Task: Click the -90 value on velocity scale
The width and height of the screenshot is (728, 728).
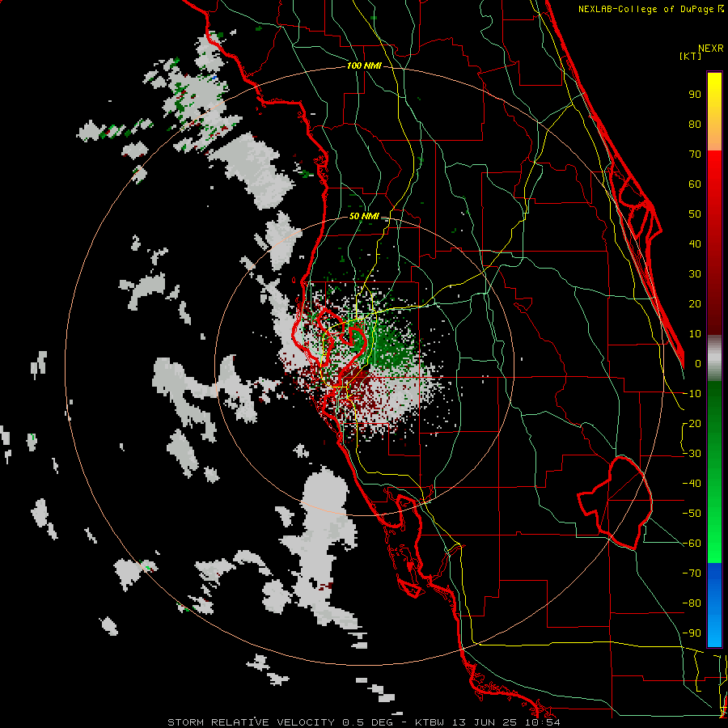Action: (x=692, y=633)
